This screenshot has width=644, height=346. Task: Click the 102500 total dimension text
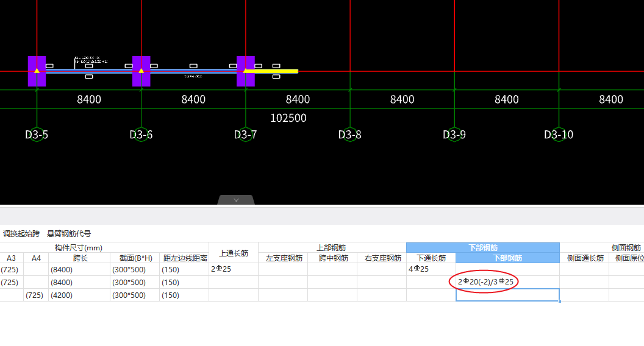tap(288, 118)
